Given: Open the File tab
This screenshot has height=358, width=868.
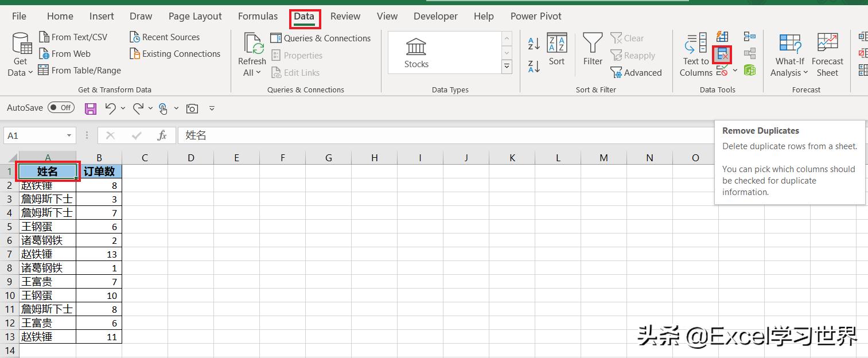Looking at the screenshot, I should point(19,16).
